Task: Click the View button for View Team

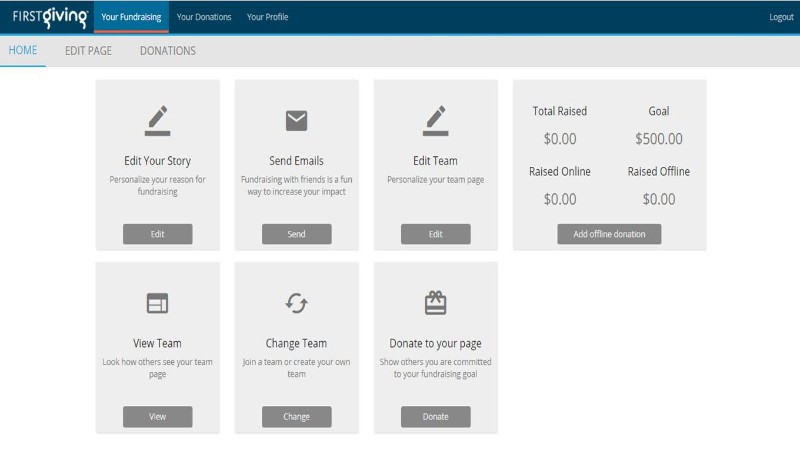Action: click(x=158, y=417)
